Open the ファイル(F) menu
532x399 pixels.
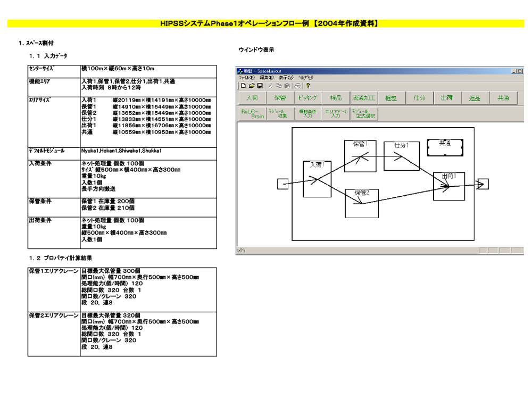pyautogui.click(x=246, y=78)
